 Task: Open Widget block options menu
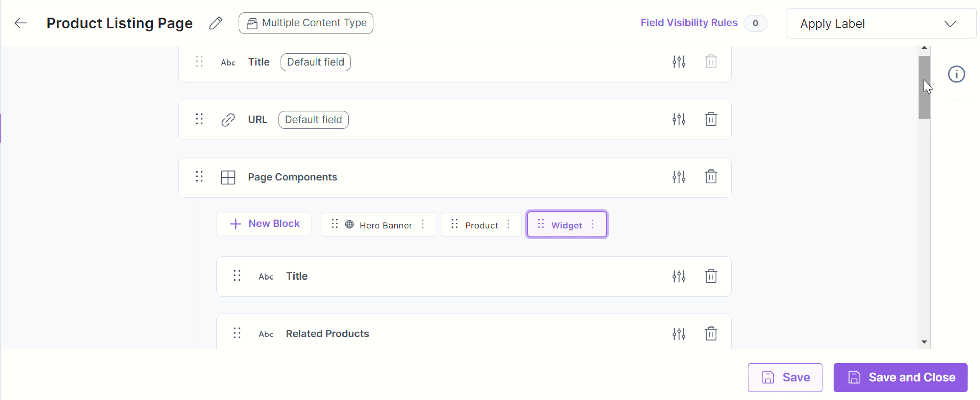pyautogui.click(x=592, y=225)
